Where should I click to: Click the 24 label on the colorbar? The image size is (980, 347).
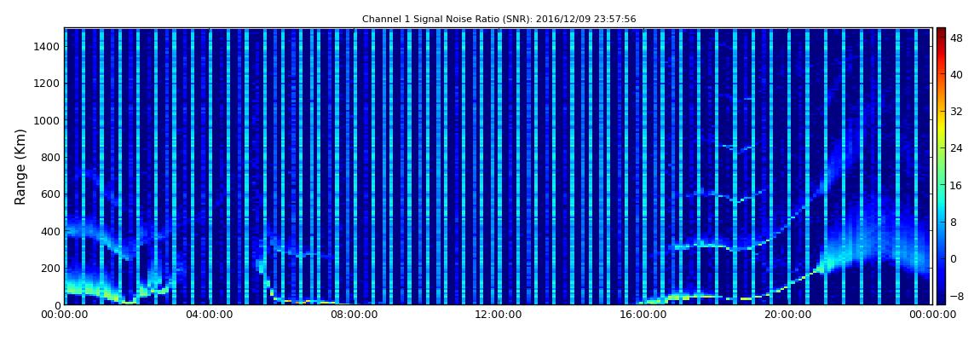pyautogui.click(x=956, y=148)
